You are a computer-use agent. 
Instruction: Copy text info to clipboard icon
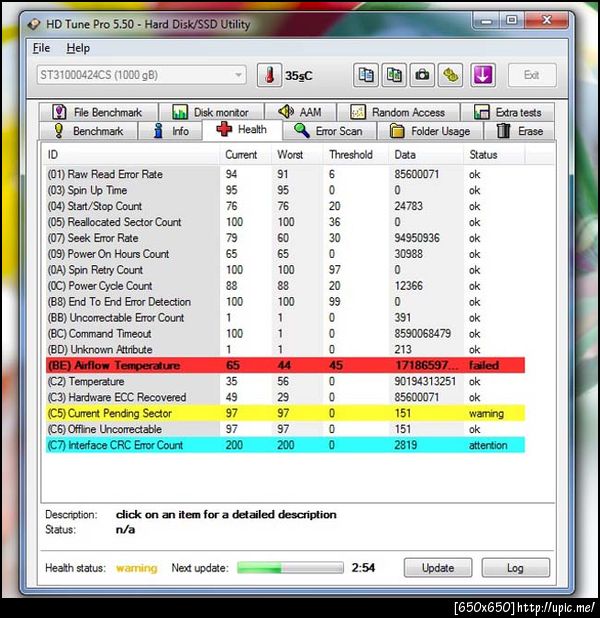pyautogui.click(x=365, y=75)
